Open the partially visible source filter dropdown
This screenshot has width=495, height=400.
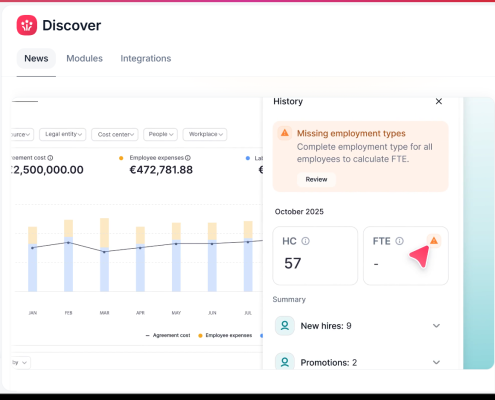[22, 134]
